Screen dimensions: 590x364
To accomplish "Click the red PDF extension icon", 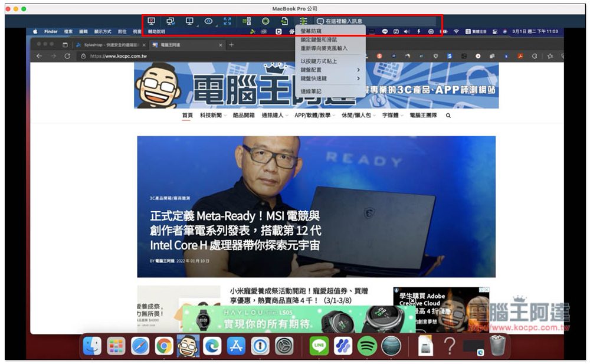I will (520, 56).
